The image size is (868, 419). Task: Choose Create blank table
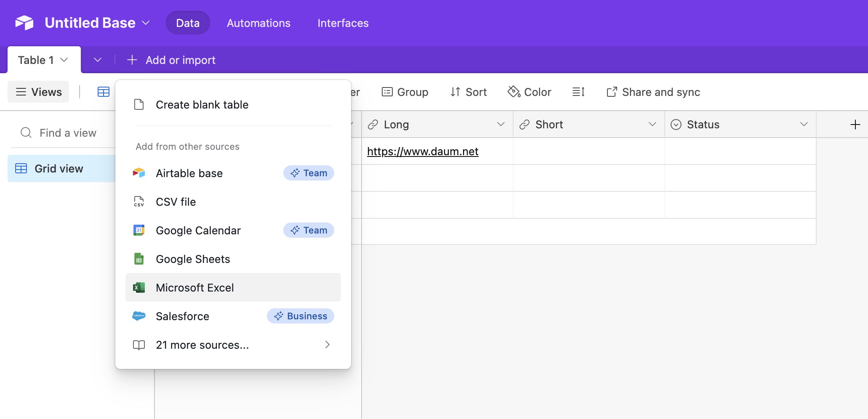[233, 105]
